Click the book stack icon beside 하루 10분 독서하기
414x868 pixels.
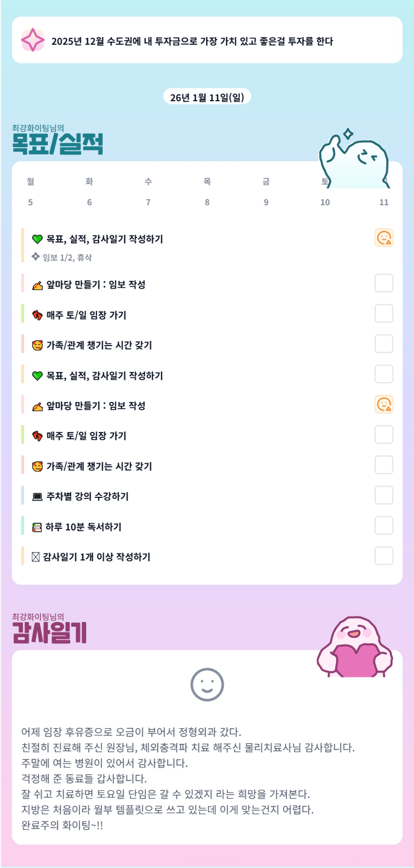pyautogui.click(x=37, y=527)
